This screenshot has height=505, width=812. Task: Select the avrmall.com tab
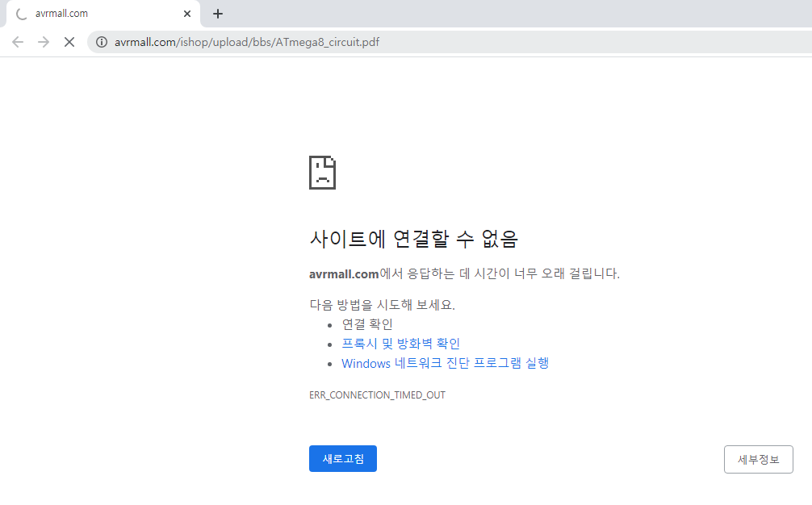(97, 14)
